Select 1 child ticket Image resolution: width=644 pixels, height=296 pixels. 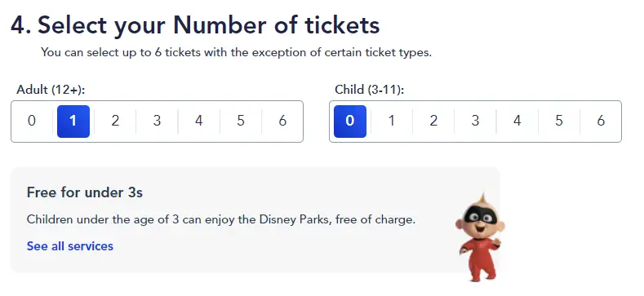coord(392,121)
